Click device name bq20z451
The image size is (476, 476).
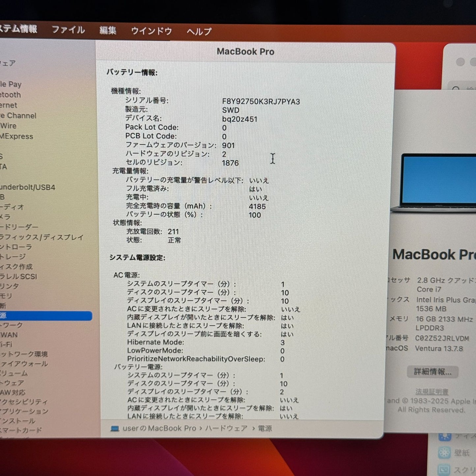point(239,119)
